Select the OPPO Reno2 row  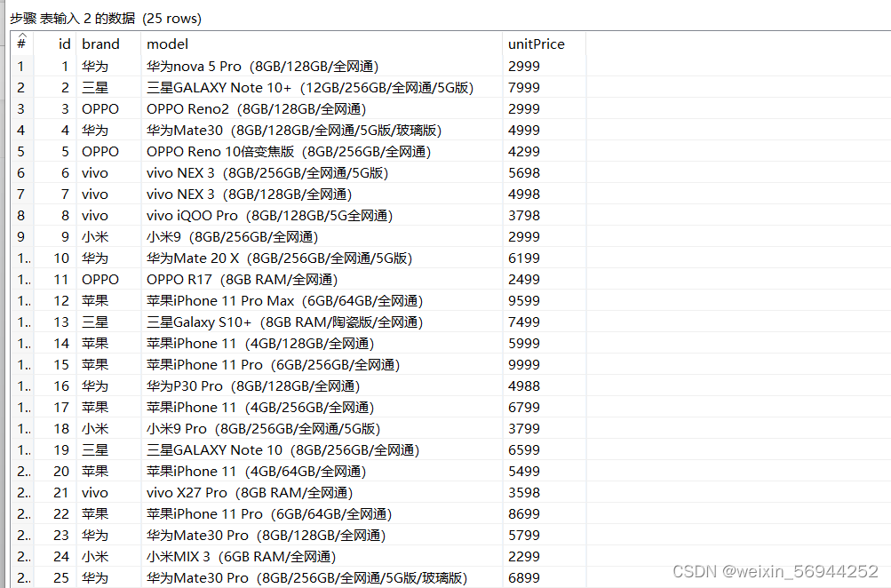[x=267, y=108]
